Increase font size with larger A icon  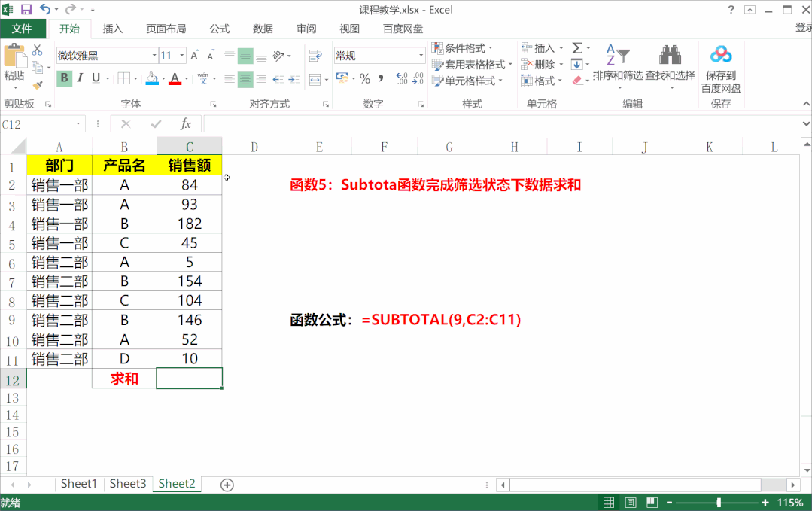click(x=195, y=56)
